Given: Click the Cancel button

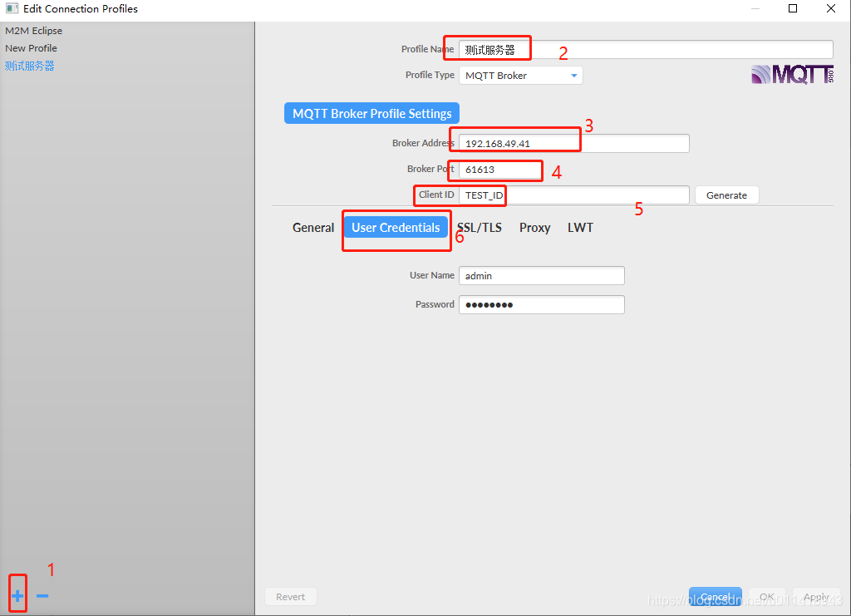Looking at the screenshot, I should coord(715,596).
